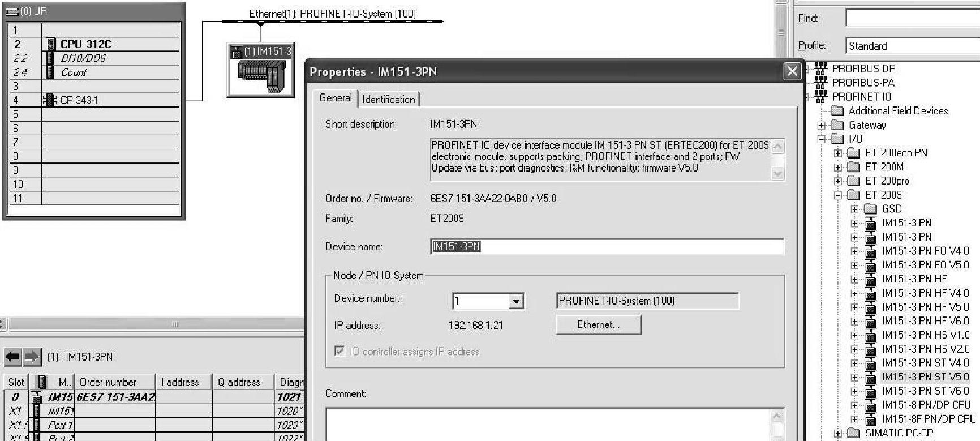Open the Profile Standard combo box
Viewport: 980px width, 441px height.
click(x=913, y=46)
